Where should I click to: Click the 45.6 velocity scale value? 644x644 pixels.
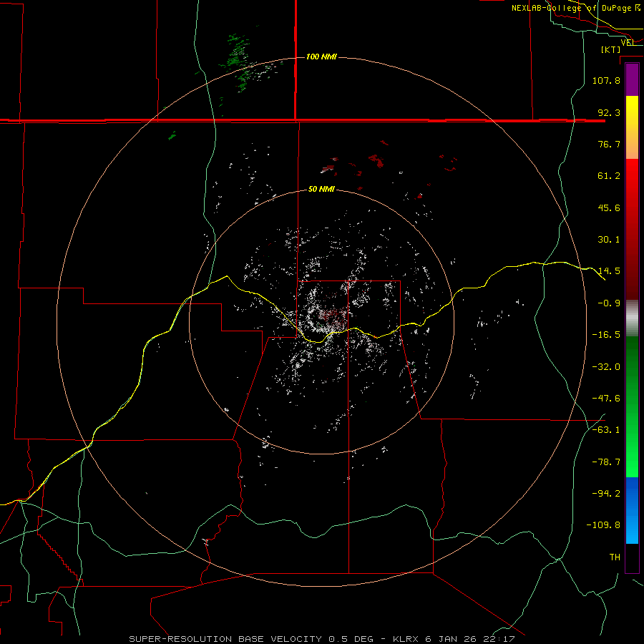click(609, 208)
